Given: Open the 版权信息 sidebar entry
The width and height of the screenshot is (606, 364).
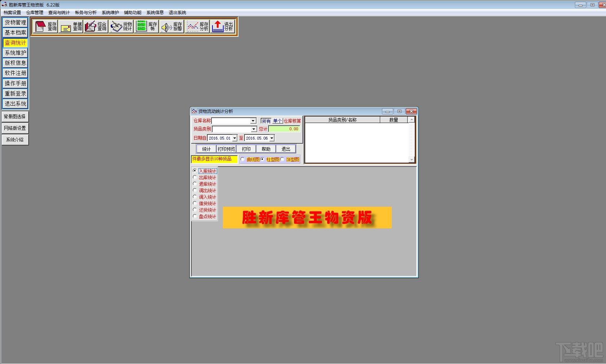Looking at the screenshot, I should coord(15,63).
